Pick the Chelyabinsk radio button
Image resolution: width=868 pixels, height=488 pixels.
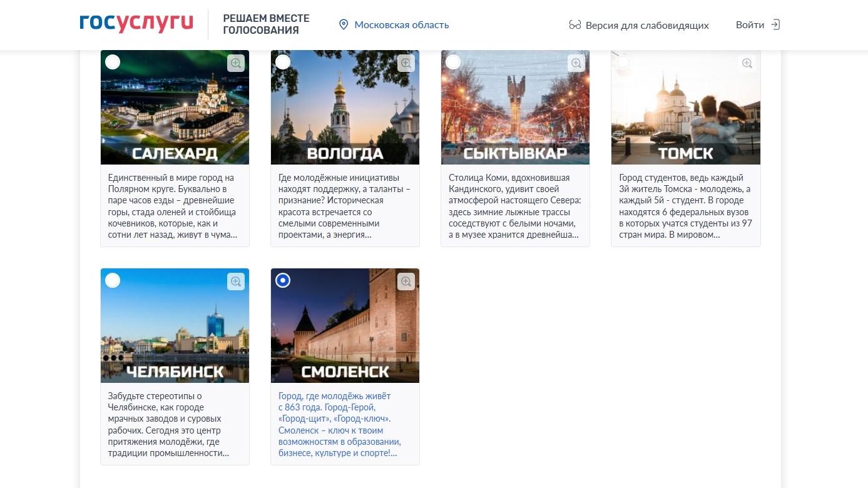[113, 280]
